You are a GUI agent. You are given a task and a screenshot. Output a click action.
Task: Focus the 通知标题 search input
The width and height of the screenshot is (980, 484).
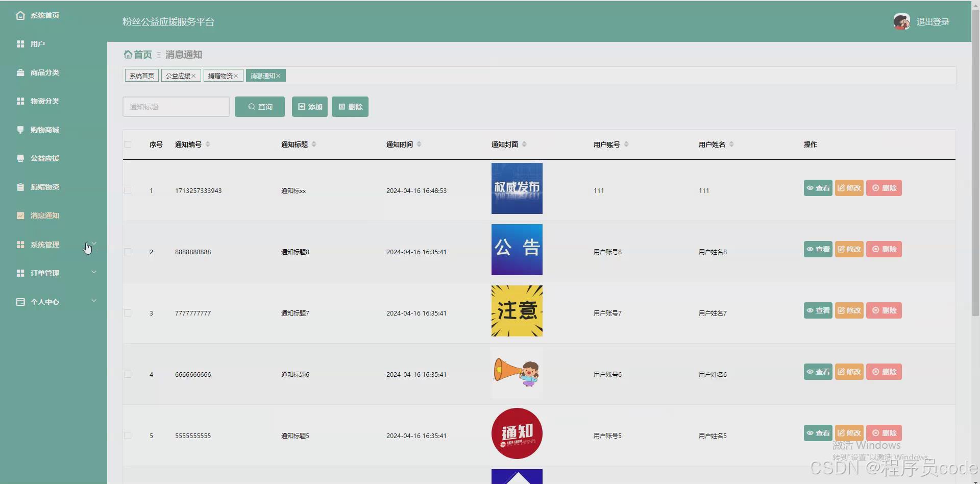click(x=176, y=107)
